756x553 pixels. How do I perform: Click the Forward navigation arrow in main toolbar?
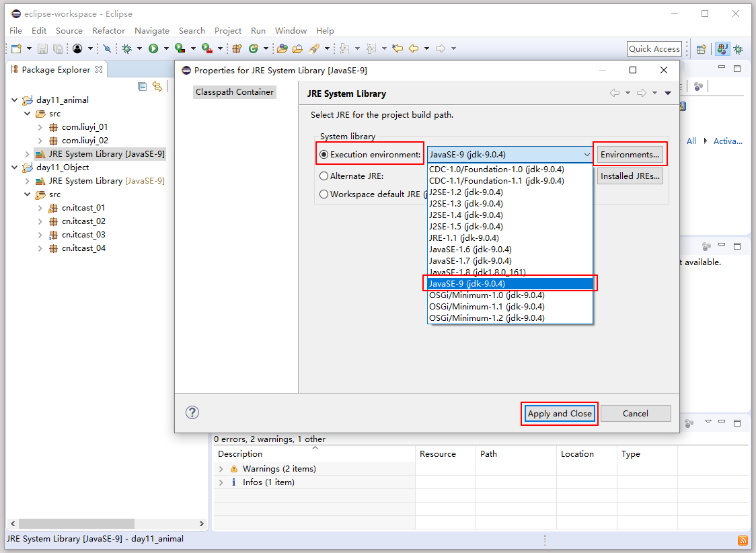(440, 48)
